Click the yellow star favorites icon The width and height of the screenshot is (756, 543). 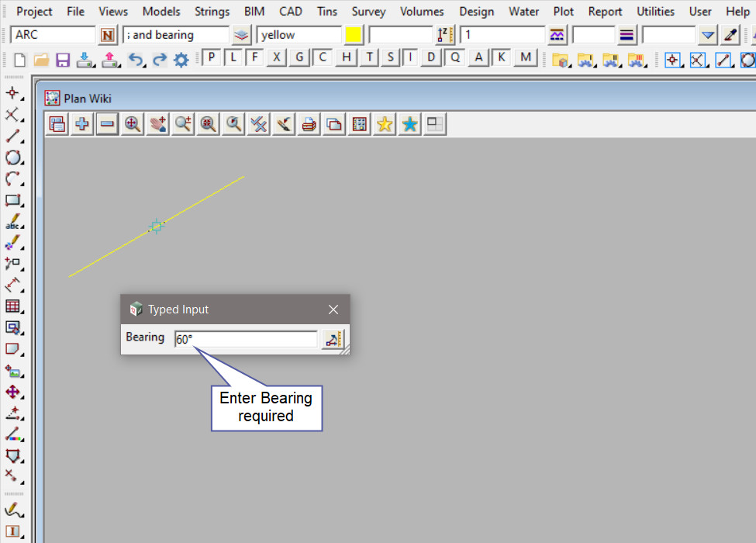[x=384, y=124]
